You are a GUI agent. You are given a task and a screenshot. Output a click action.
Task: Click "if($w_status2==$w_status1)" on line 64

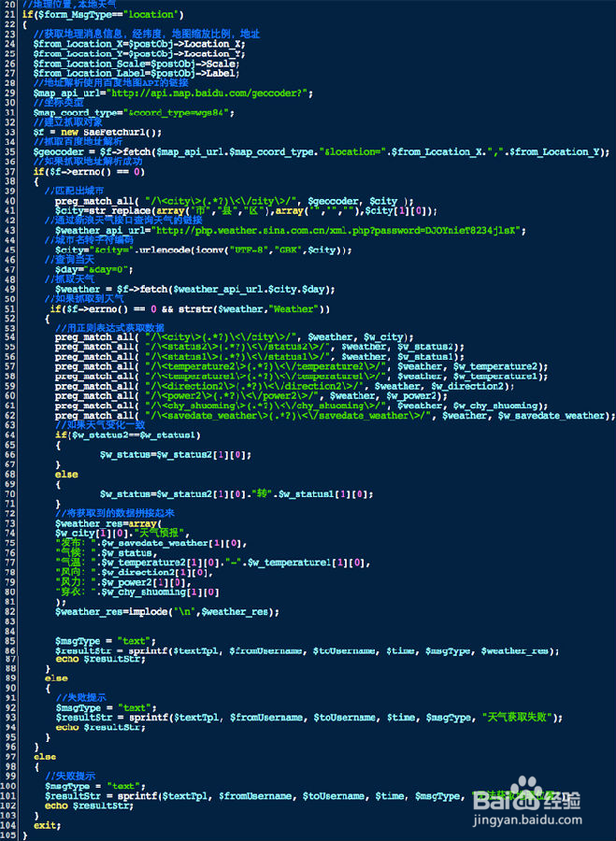[x=128, y=435]
